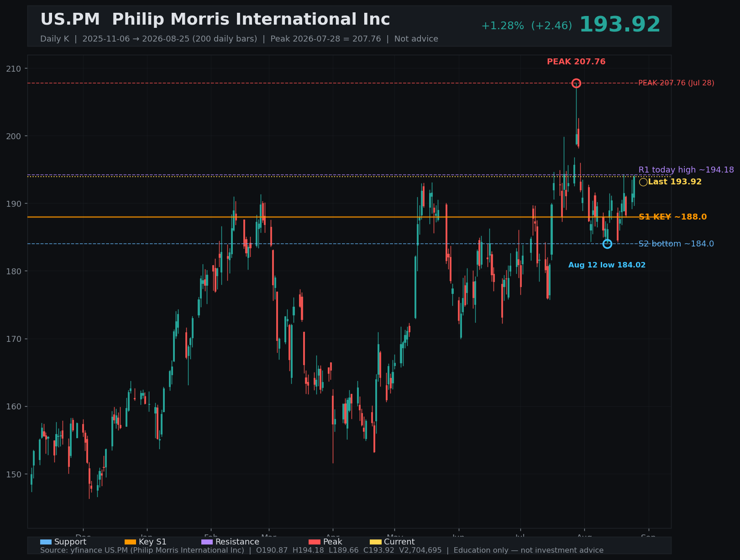Click the 'Resistance' legend text
Screen dimensions: 740x560
click(237, 542)
